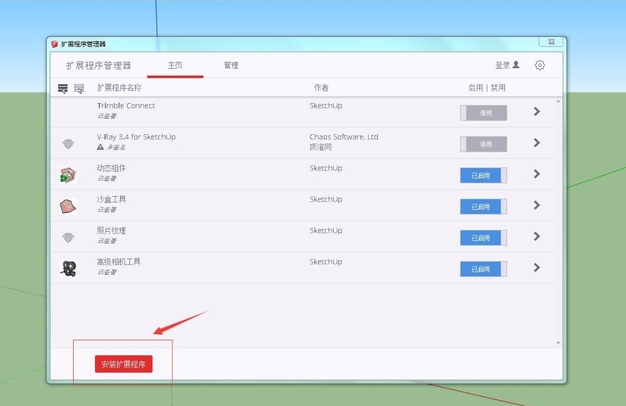Disable the 高级相机工具 extension toggle
This screenshot has height=406, width=626.
coord(483,269)
